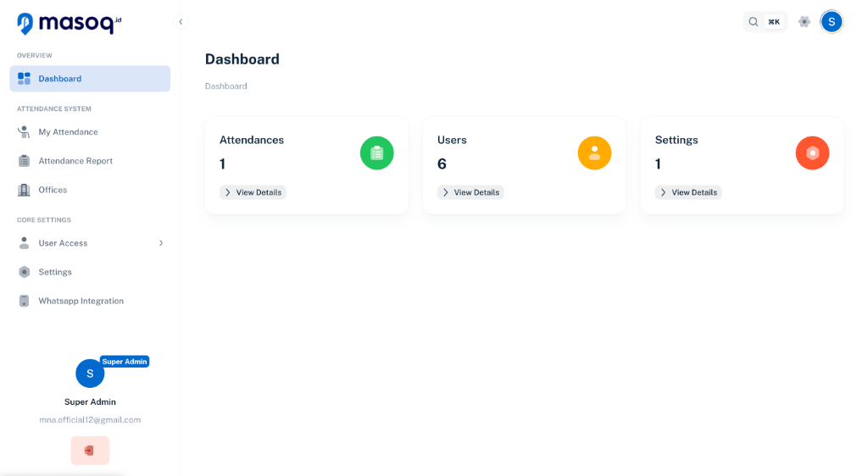This screenshot has height=476, width=868.
Task: Click the chevron in Attendances View Details
Action: [227, 192]
